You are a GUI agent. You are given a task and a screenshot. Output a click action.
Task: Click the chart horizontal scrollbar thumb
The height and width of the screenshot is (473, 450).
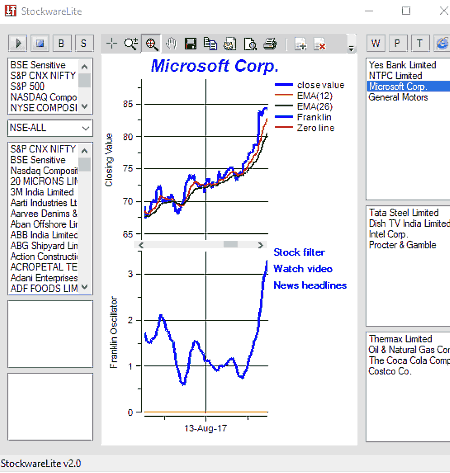tap(231, 245)
